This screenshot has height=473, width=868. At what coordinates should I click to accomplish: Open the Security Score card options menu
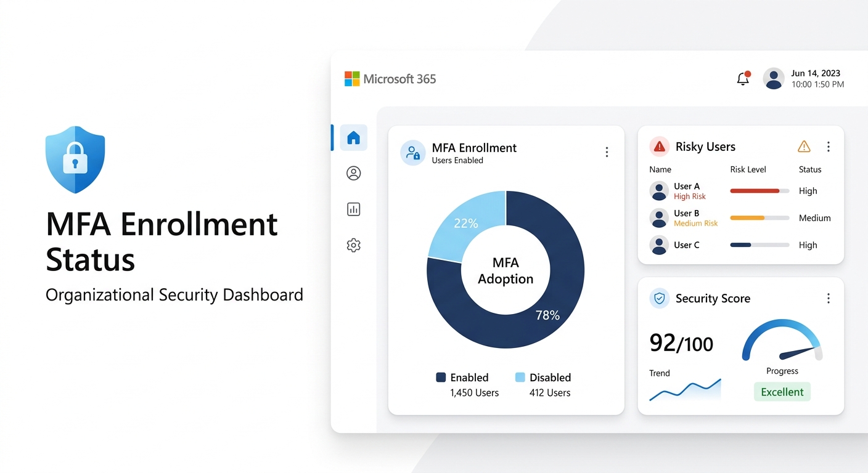point(829,299)
